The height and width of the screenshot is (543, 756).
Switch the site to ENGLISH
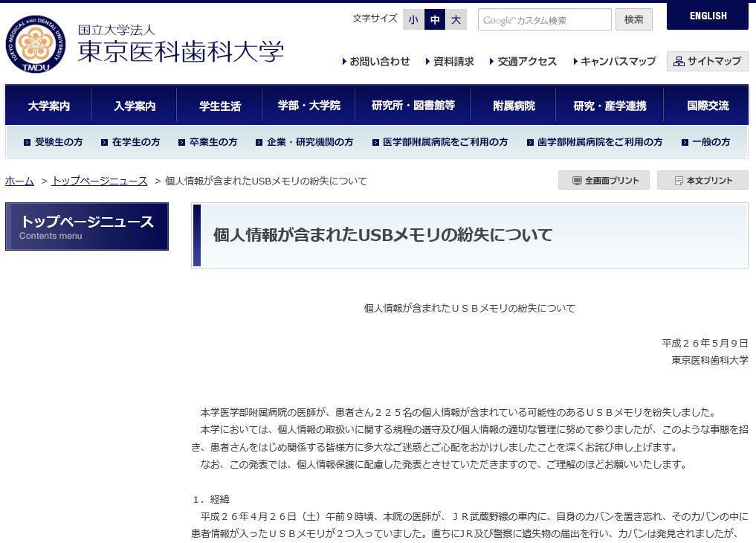click(707, 16)
